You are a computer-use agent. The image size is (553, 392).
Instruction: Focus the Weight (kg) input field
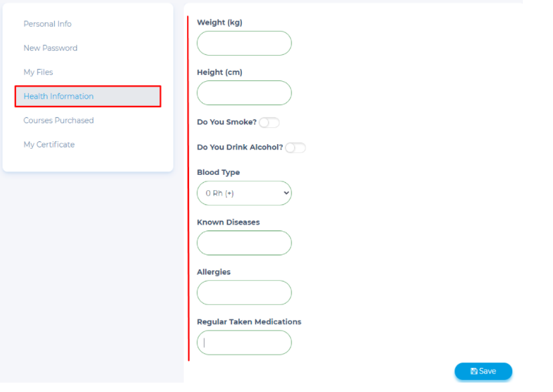(244, 44)
